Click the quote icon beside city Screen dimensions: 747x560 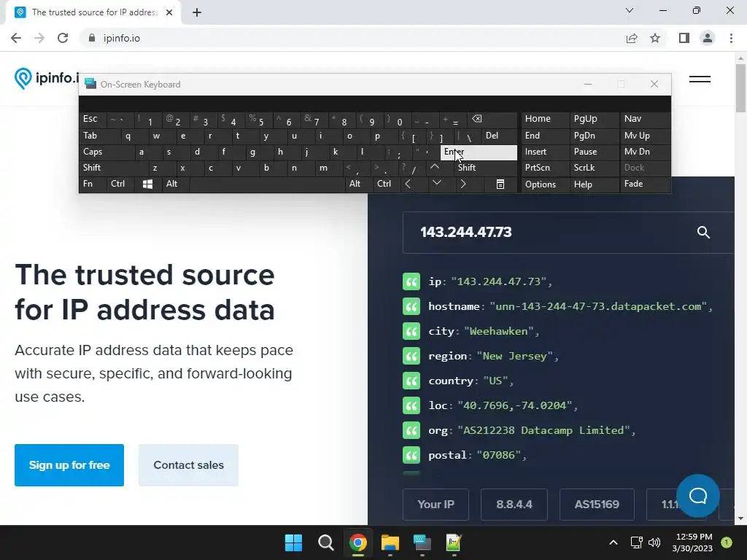tap(411, 331)
